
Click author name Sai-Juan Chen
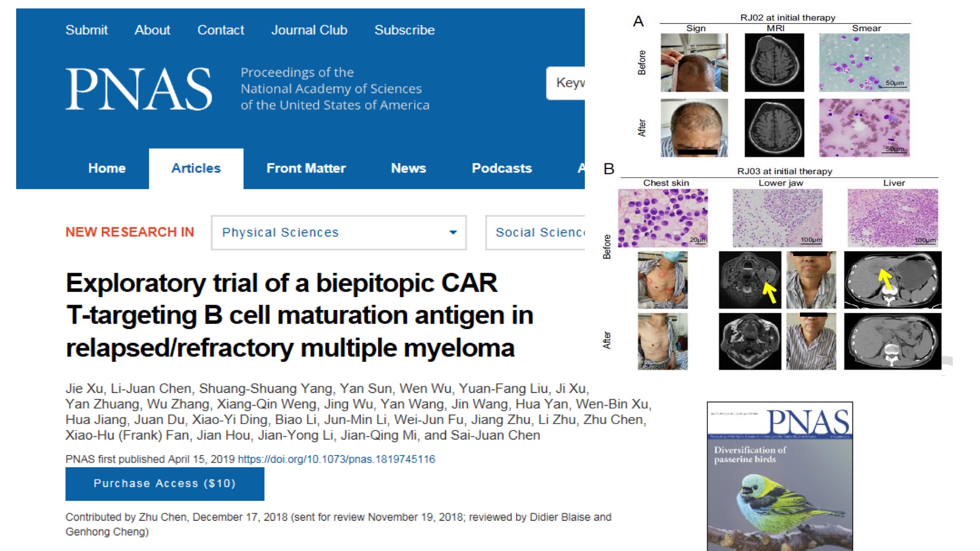(x=495, y=435)
